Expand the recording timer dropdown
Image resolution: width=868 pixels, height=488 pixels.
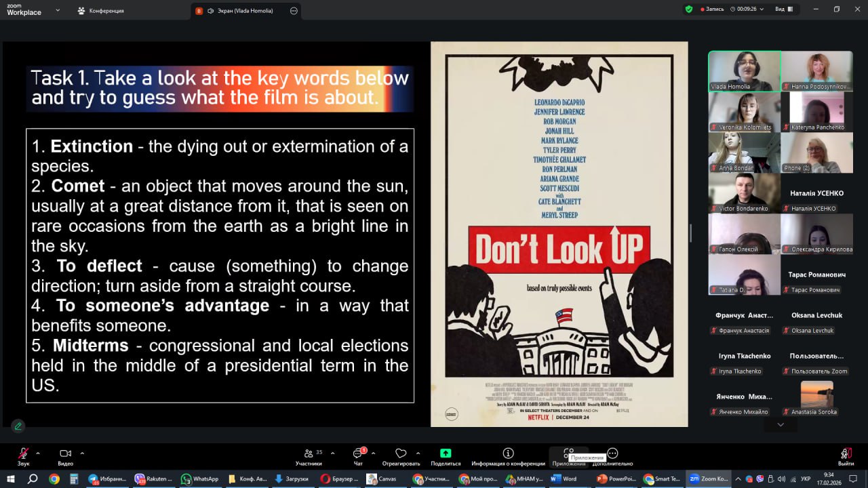[x=762, y=9]
